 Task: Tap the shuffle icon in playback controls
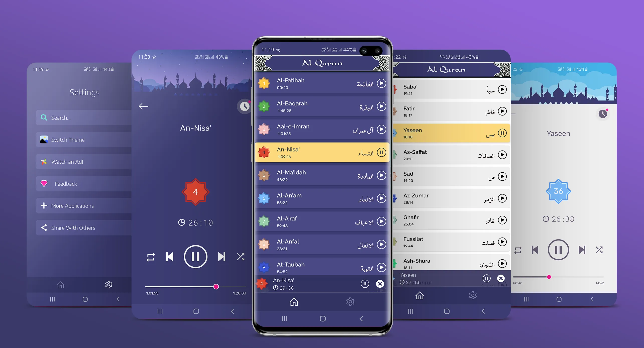[x=241, y=257]
